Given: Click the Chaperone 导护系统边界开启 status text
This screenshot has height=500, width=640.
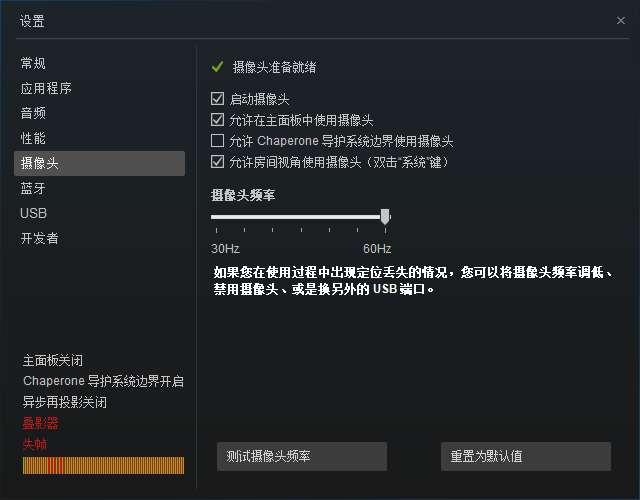Looking at the screenshot, I should [103, 381].
